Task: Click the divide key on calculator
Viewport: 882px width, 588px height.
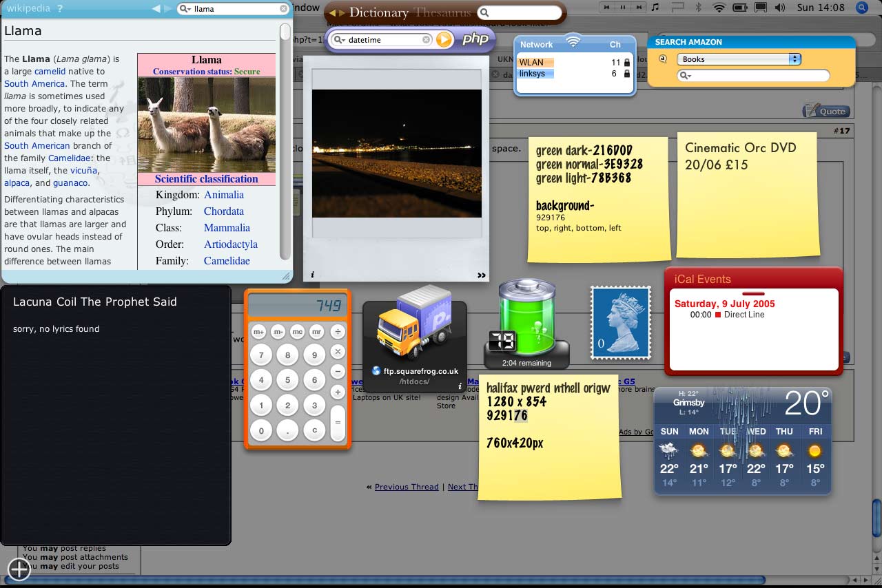Action: pos(338,332)
